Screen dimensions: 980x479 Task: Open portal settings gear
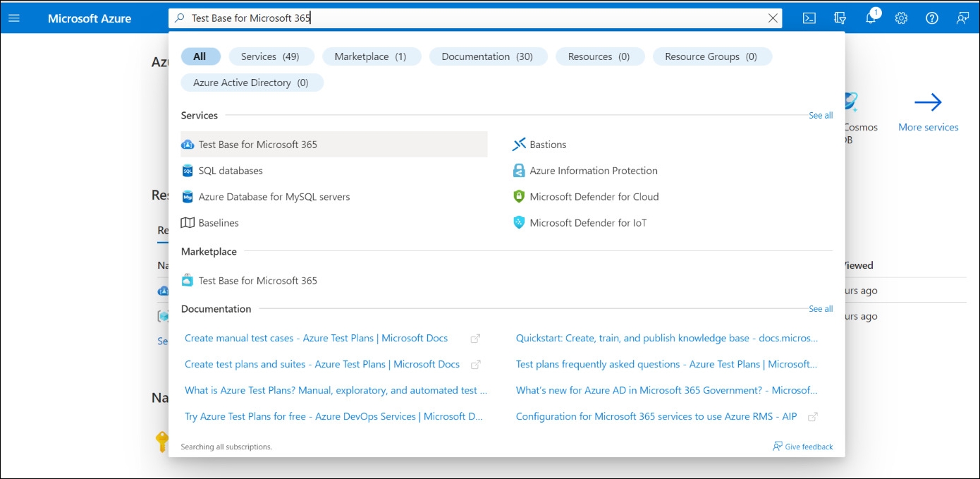(901, 18)
